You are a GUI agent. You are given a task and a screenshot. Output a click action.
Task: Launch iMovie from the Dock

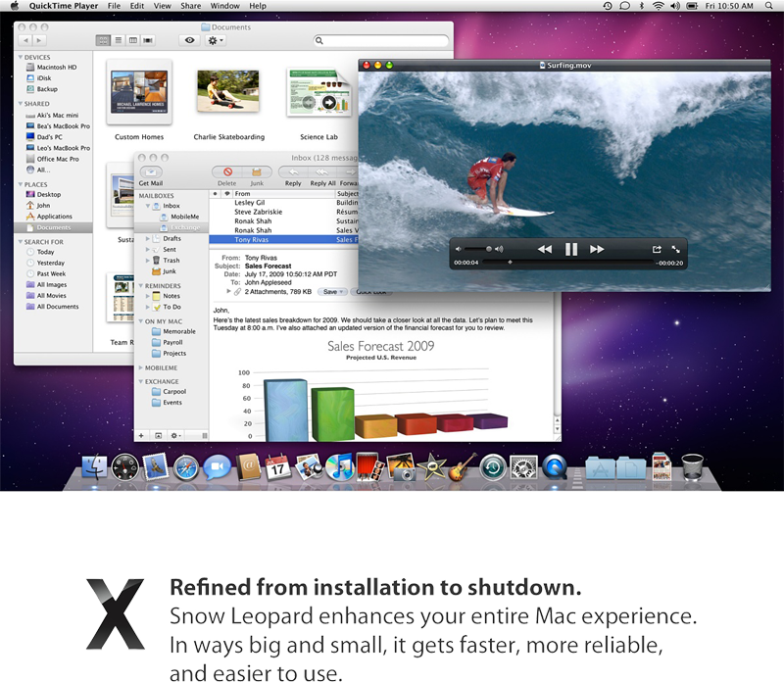pos(431,467)
